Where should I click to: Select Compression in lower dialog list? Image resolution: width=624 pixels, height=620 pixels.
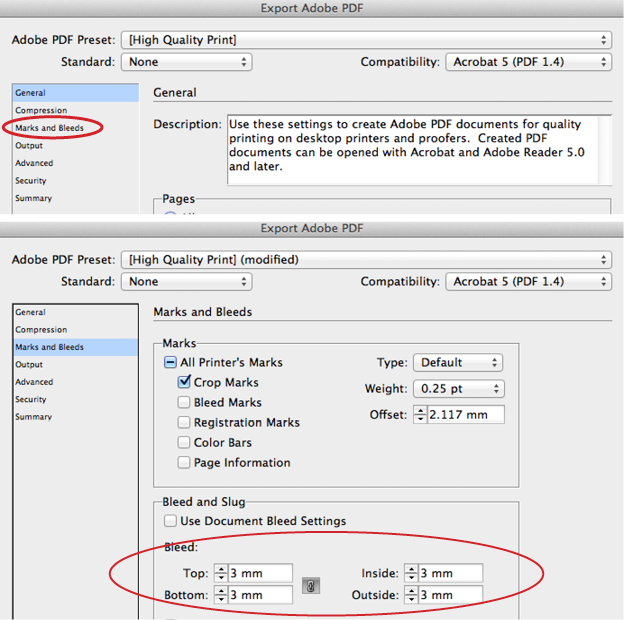[x=76, y=329]
